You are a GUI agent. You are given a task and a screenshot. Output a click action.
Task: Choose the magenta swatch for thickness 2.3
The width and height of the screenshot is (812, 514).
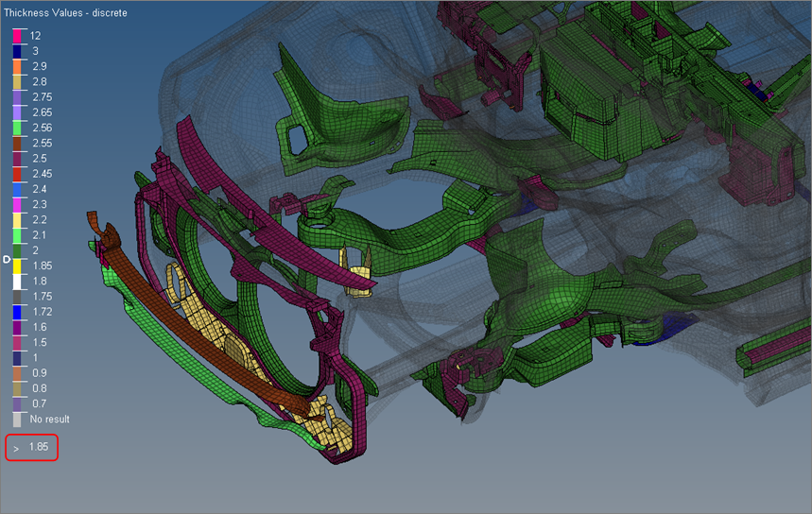(x=17, y=204)
